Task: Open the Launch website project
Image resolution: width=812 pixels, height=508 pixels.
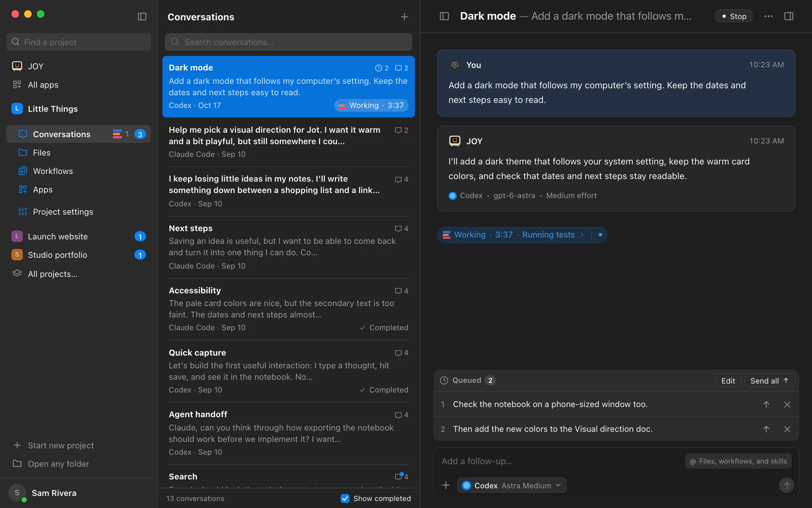Action: tap(79, 237)
